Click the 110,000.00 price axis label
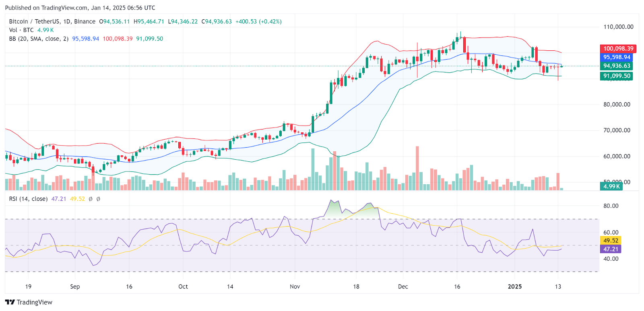The image size is (644, 311). [x=618, y=27]
